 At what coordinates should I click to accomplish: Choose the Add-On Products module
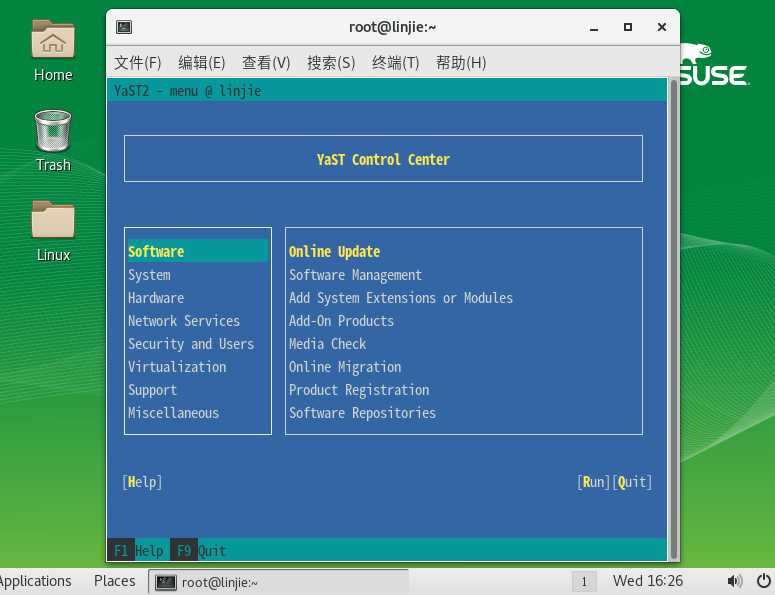tap(342, 321)
